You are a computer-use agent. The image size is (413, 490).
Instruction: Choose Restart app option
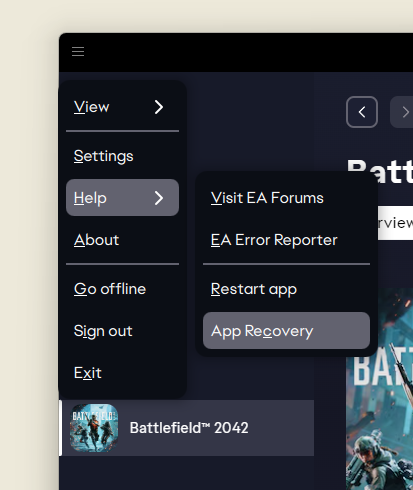[x=286, y=289]
